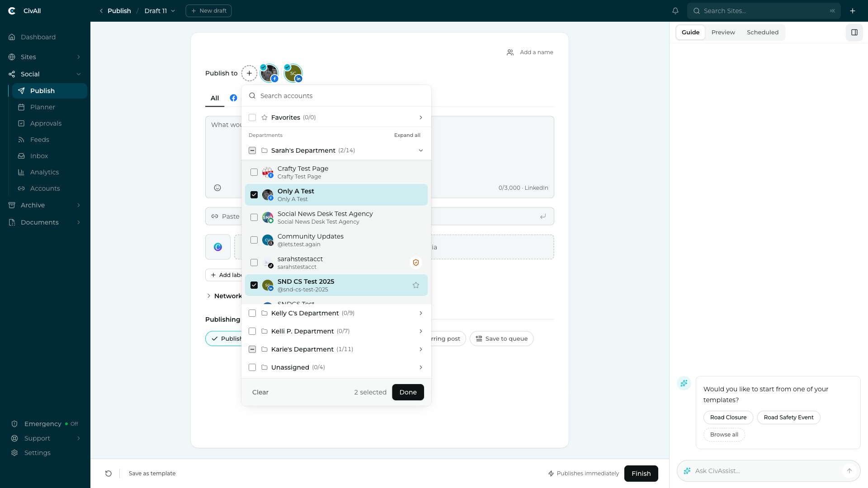Click the Finish button
Image resolution: width=868 pixels, height=488 pixels.
[x=641, y=474]
